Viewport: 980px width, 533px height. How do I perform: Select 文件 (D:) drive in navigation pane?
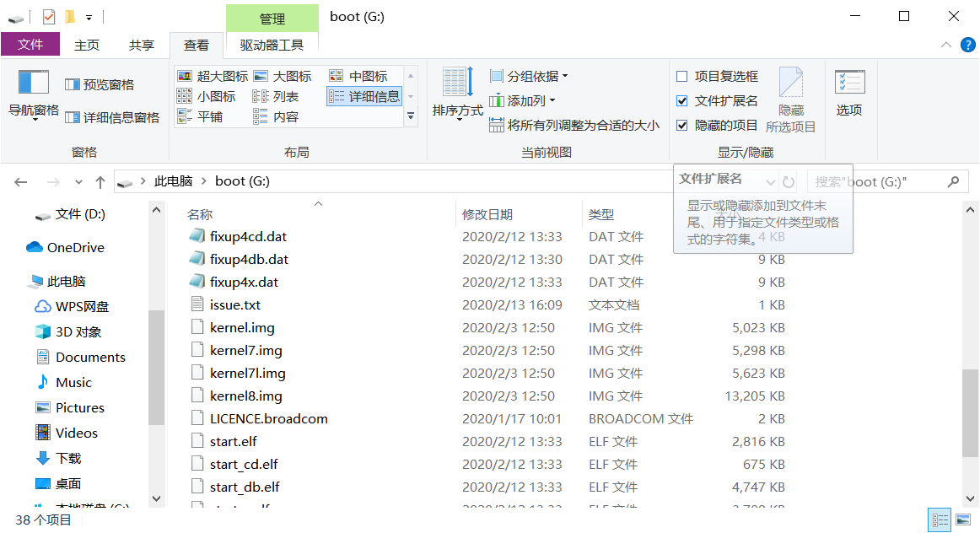70,214
